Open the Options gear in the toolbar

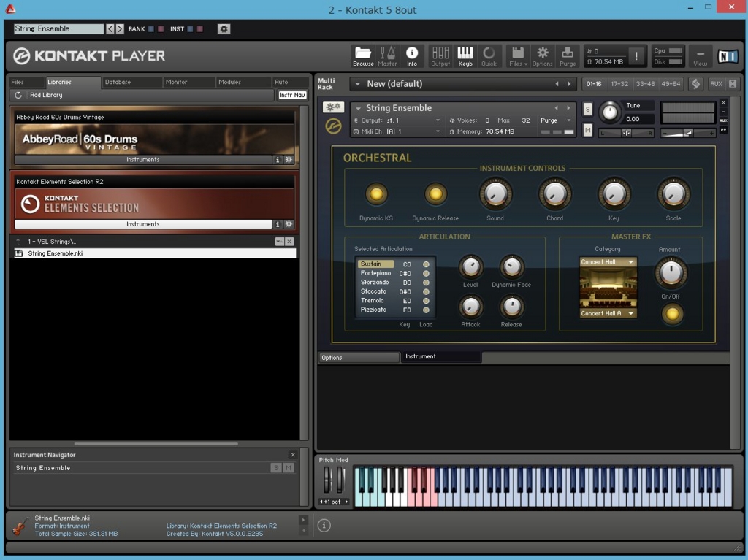(543, 56)
